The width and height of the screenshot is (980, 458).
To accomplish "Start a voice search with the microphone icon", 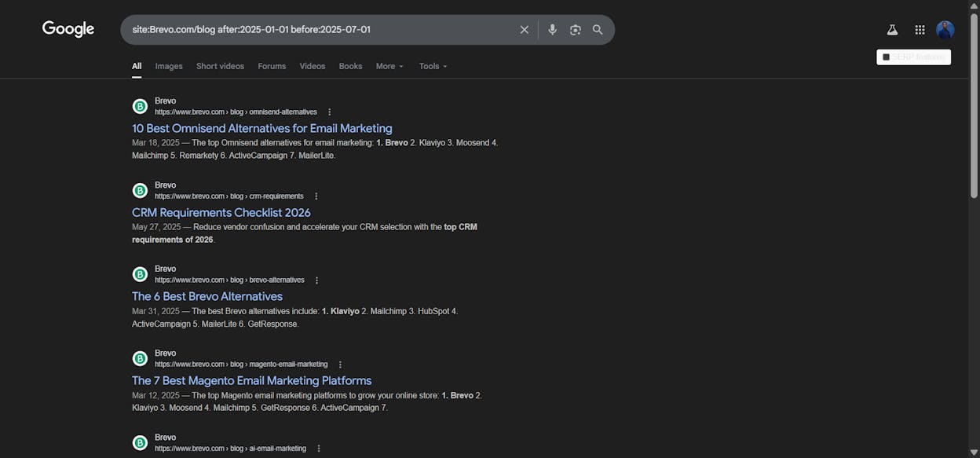I will pos(552,30).
